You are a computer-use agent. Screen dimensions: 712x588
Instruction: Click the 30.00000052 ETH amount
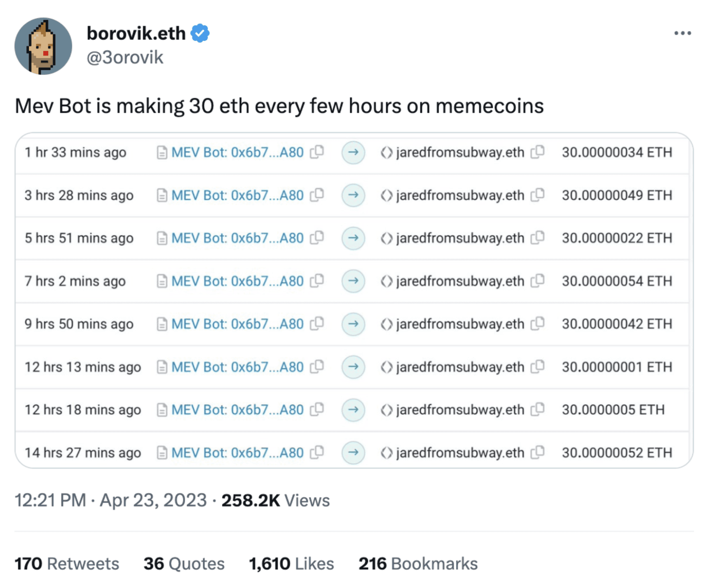(x=617, y=453)
